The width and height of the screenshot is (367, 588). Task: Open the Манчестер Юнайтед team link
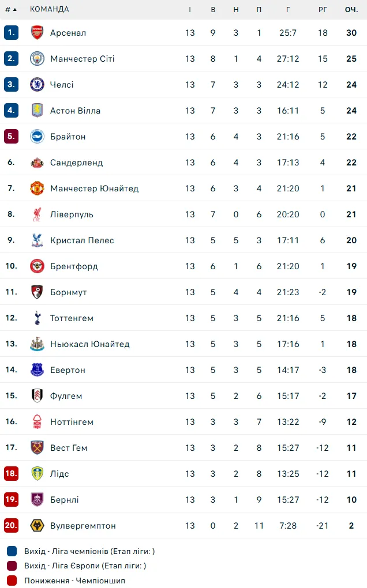pos(94,189)
